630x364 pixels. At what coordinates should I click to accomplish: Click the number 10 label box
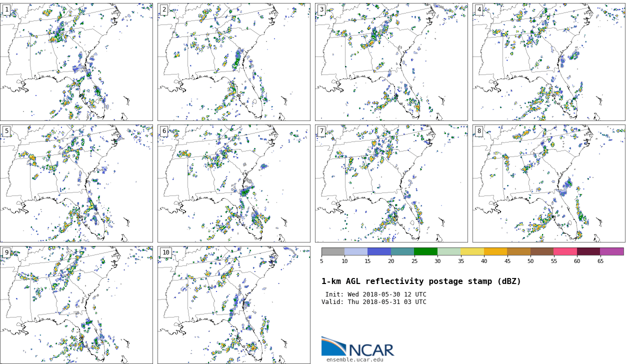(x=165, y=252)
